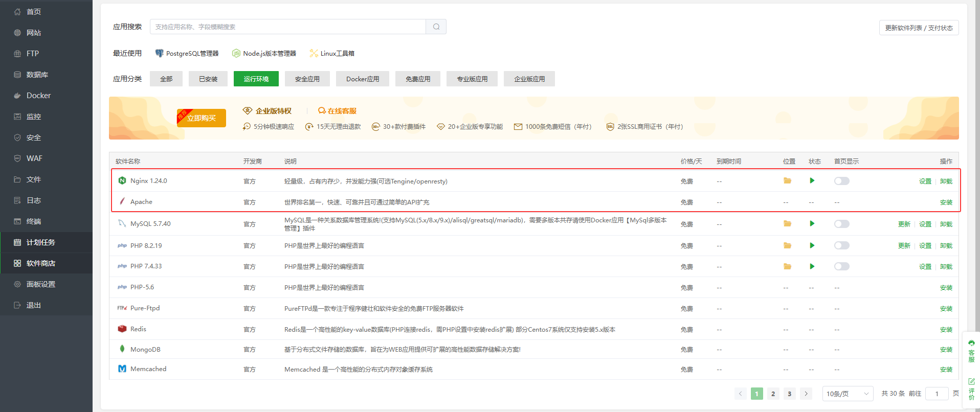Image resolution: width=980 pixels, height=412 pixels.
Task: Open 面板设置 in the sidebar
Action: [46, 284]
